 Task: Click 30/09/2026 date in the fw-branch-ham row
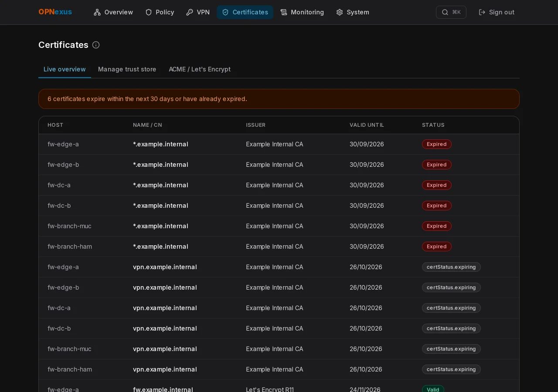[367, 247]
